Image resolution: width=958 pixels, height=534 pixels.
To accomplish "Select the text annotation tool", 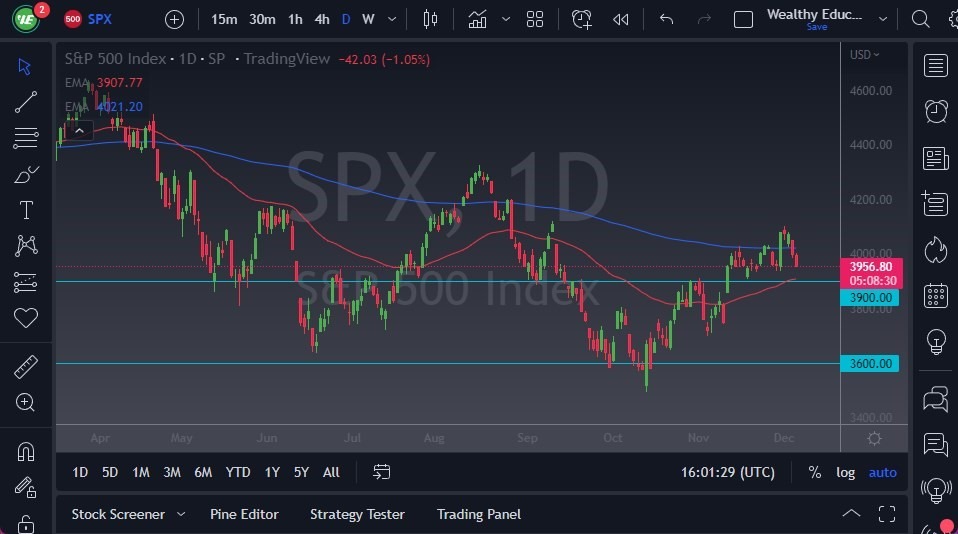I will click(26, 210).
